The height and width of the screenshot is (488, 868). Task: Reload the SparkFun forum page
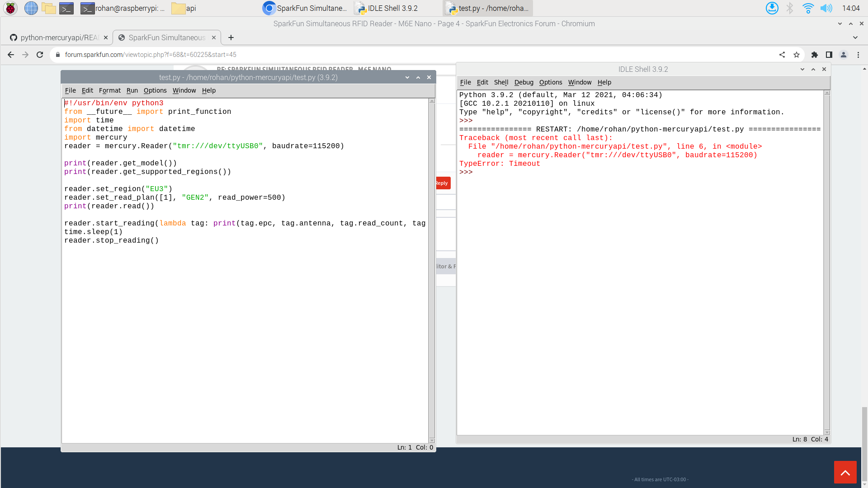tap(40, 55)
